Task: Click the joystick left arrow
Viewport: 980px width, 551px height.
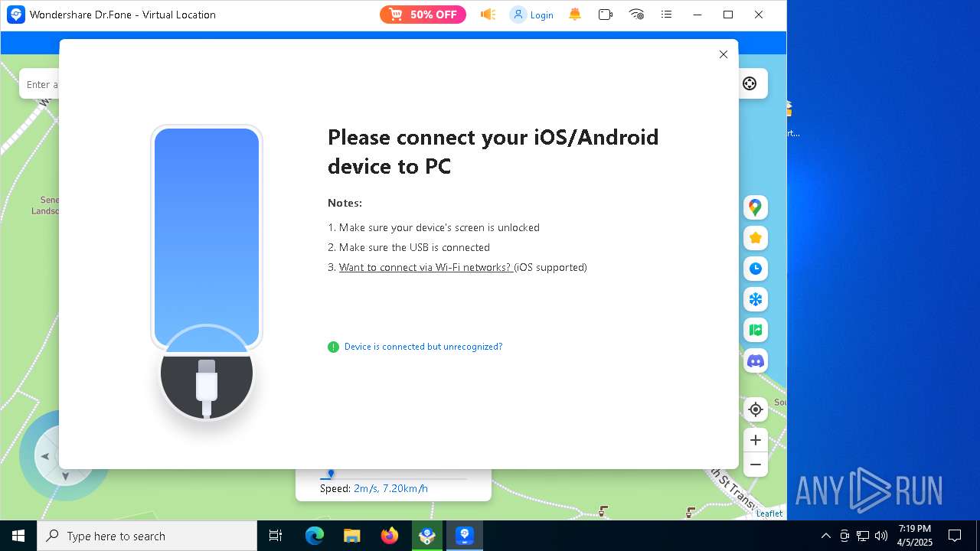Action: coord(45,457)
